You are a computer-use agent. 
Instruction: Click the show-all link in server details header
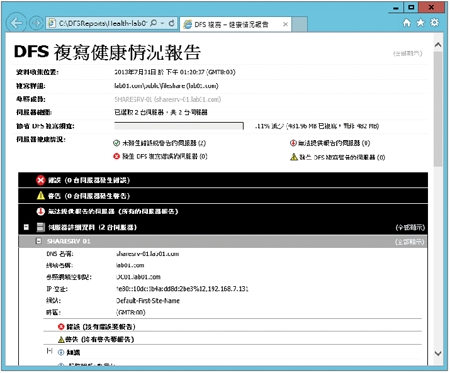[x=410, y=228]
